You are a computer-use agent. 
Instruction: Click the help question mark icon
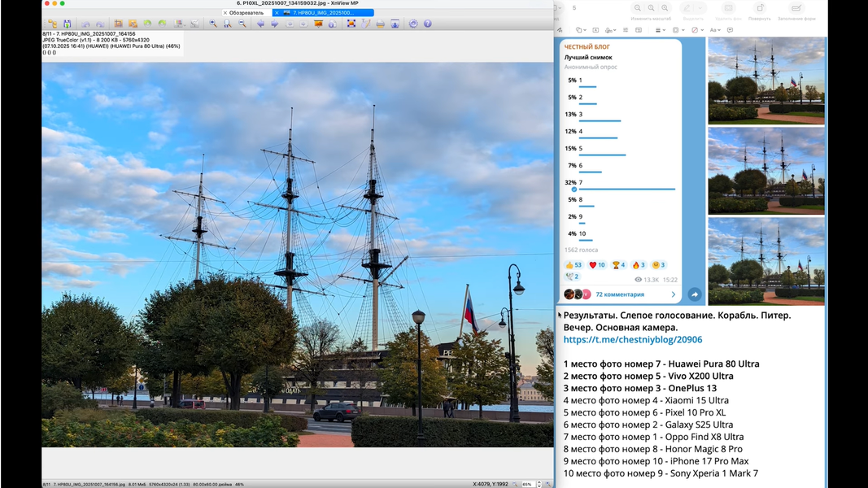point(428,24)
